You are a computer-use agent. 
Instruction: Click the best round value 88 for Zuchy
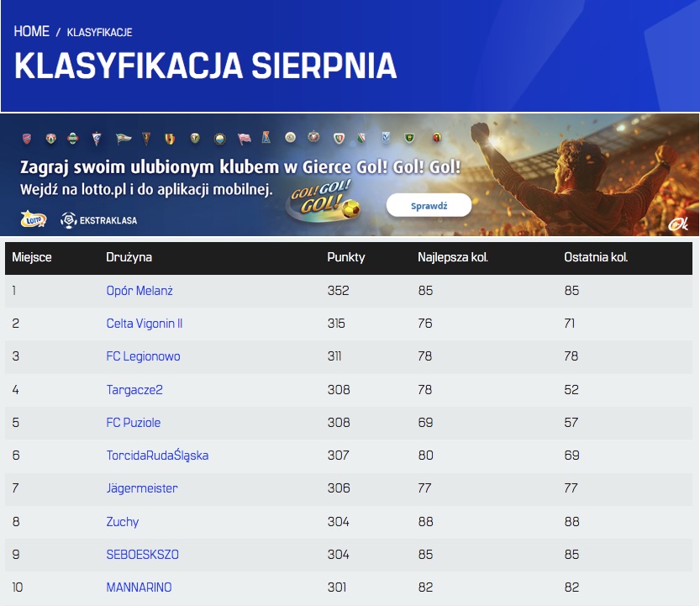(x=425, y=522)
